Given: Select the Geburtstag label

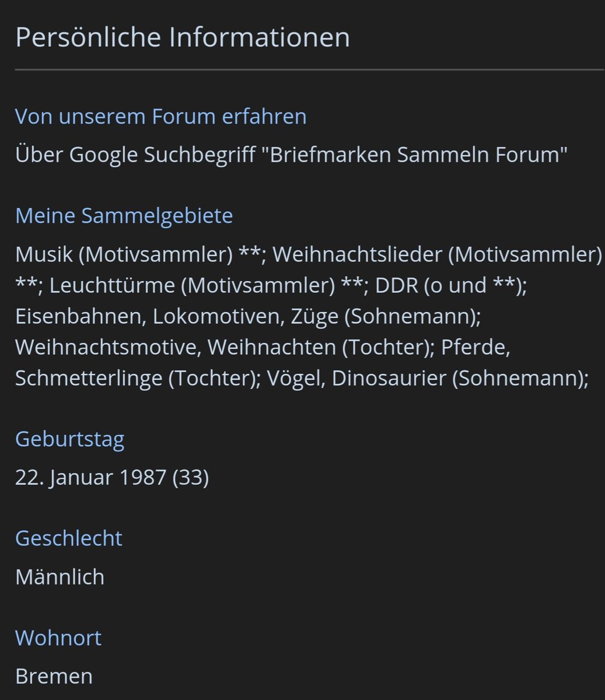Looking at the screenshot, I should coord(69,439).
